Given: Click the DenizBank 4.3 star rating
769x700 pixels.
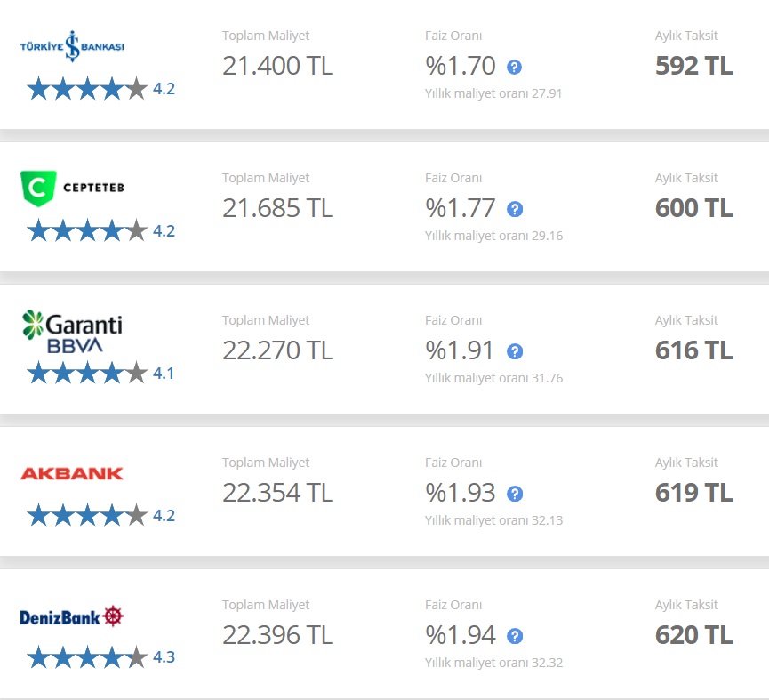Looking at the screenshot, I should [x=101, y=656].
